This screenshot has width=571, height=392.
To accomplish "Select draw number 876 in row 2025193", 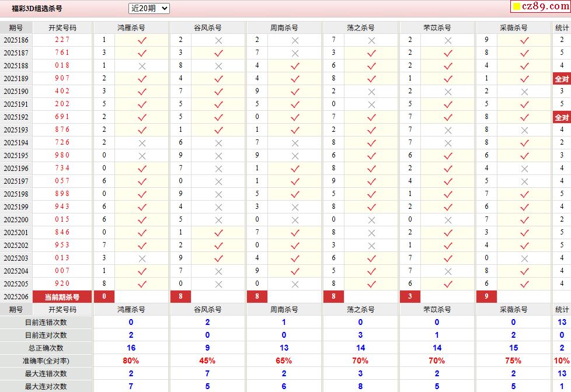I will [x=62, y=129].
